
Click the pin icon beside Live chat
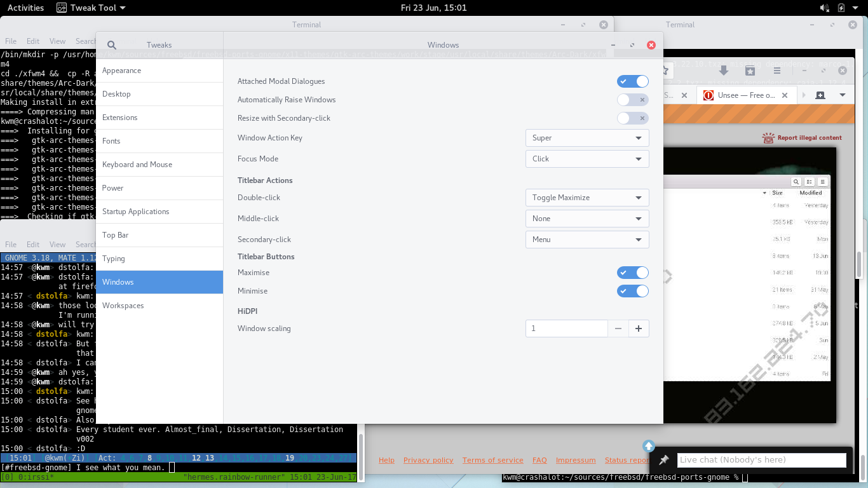(664, 460)
